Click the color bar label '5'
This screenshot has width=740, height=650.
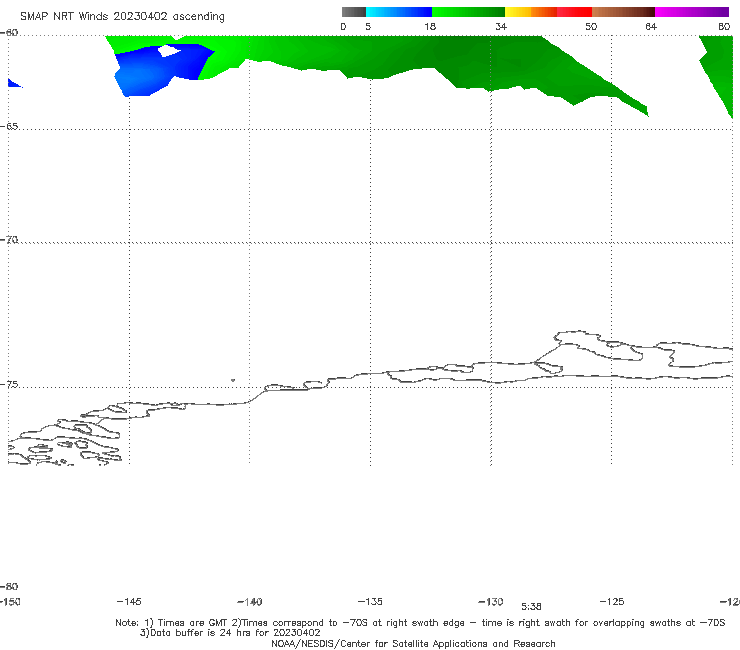coord(368,27)
